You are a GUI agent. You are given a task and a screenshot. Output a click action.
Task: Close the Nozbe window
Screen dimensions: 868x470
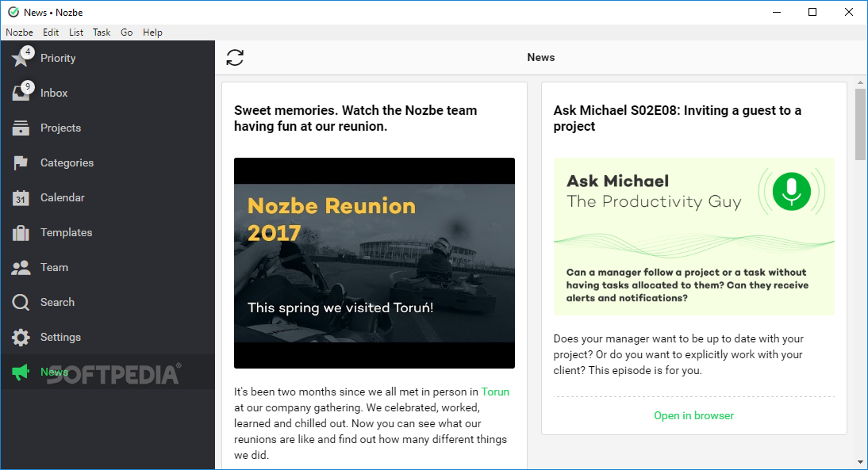pos(849,12)
